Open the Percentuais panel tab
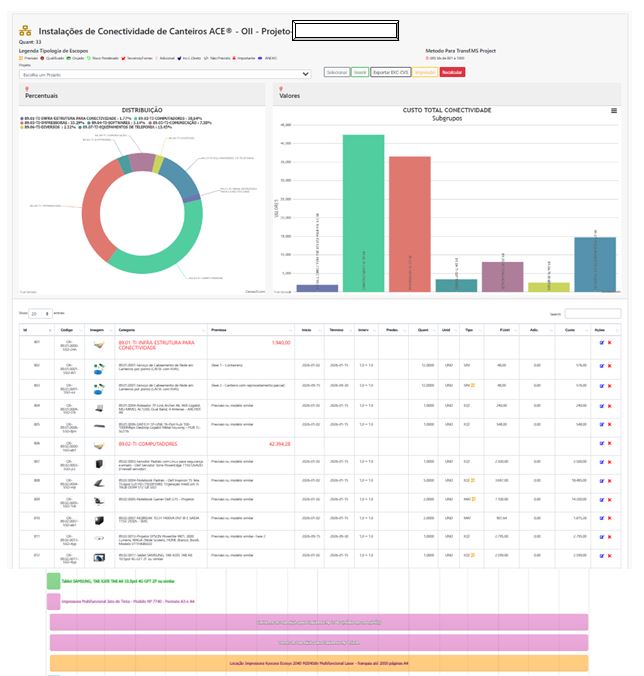The width and height of the screenshot is (644, 676). pyautogui.click(x=42, y=96)
